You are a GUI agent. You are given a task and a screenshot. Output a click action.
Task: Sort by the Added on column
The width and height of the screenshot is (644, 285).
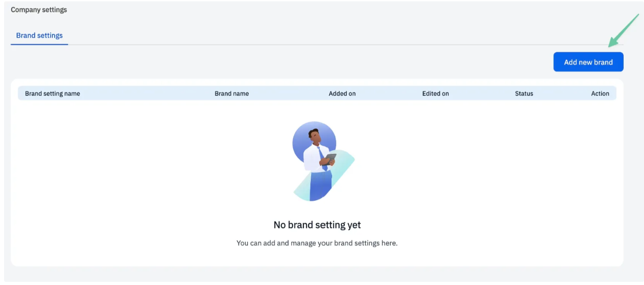click(x=342, y=93)
